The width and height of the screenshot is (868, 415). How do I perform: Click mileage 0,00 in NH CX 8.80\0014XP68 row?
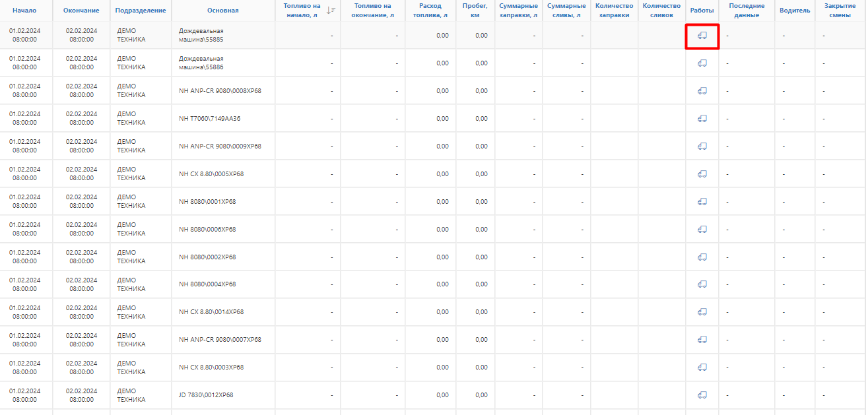coord(481,312)
